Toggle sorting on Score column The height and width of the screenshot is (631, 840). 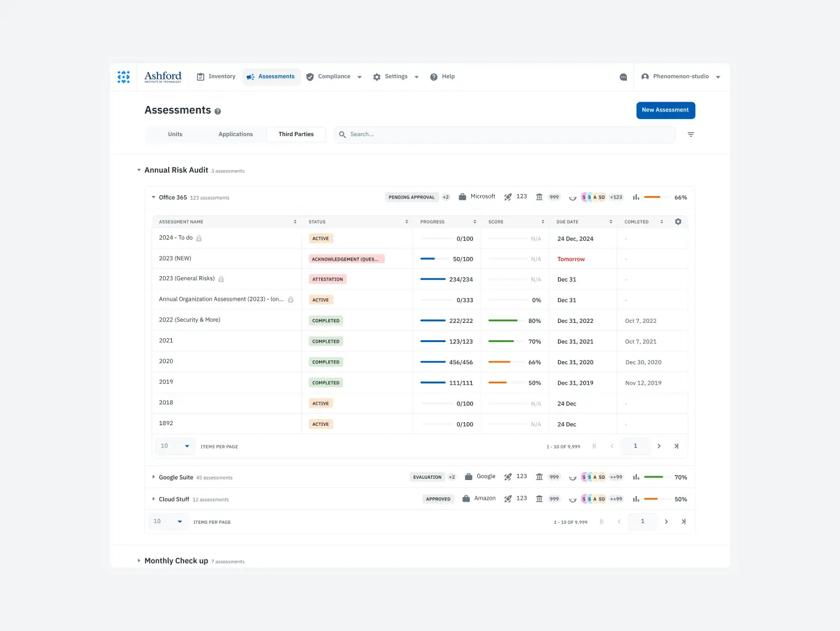tap(543, 222)
